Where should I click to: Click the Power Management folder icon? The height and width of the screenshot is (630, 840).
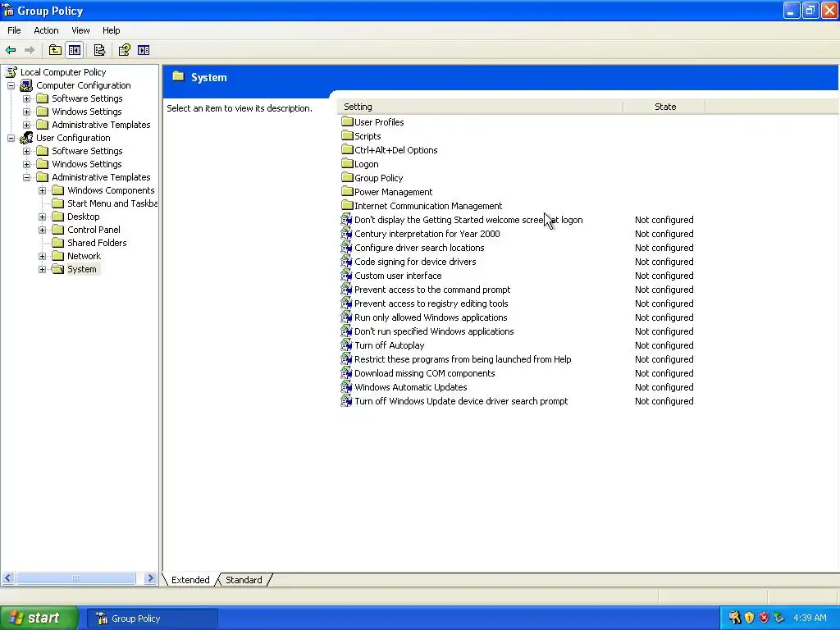point(347,191)
